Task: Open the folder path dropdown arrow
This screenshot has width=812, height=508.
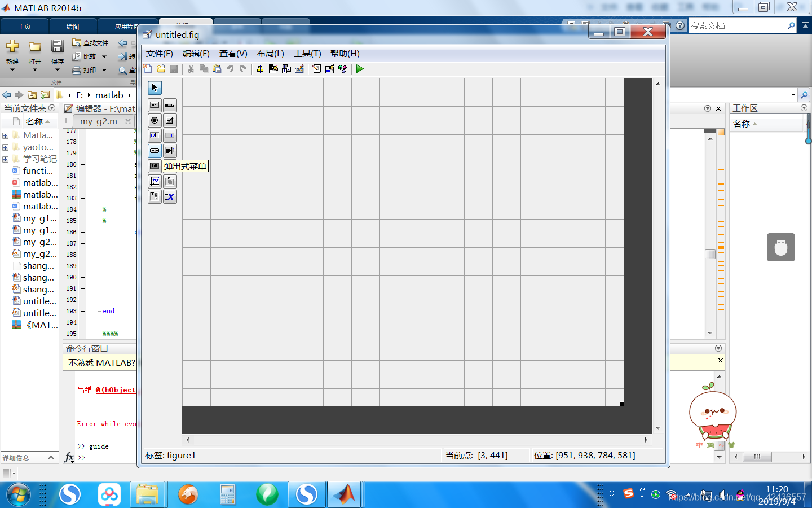Action: tap(792, 95)
